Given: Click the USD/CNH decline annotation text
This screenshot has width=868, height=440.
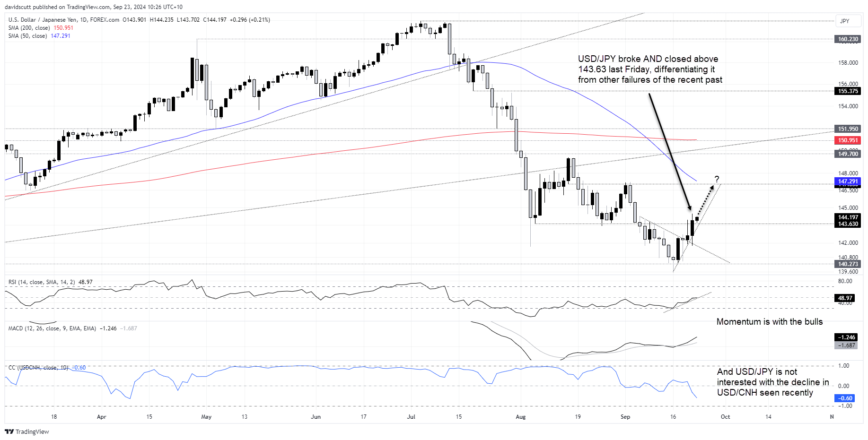Looking at the screenshot, I should [773, 382].
